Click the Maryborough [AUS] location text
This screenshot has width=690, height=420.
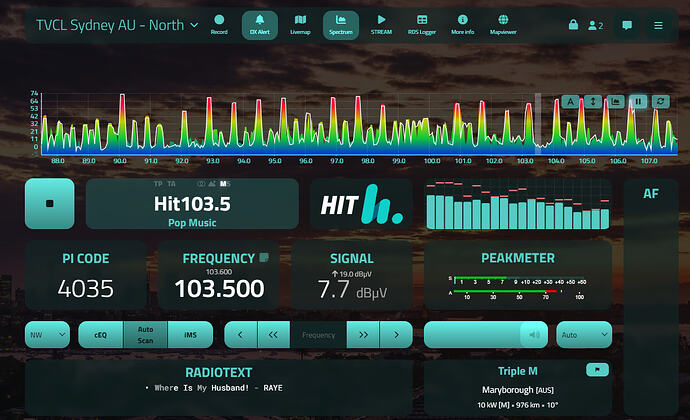[x=518, y=390]
